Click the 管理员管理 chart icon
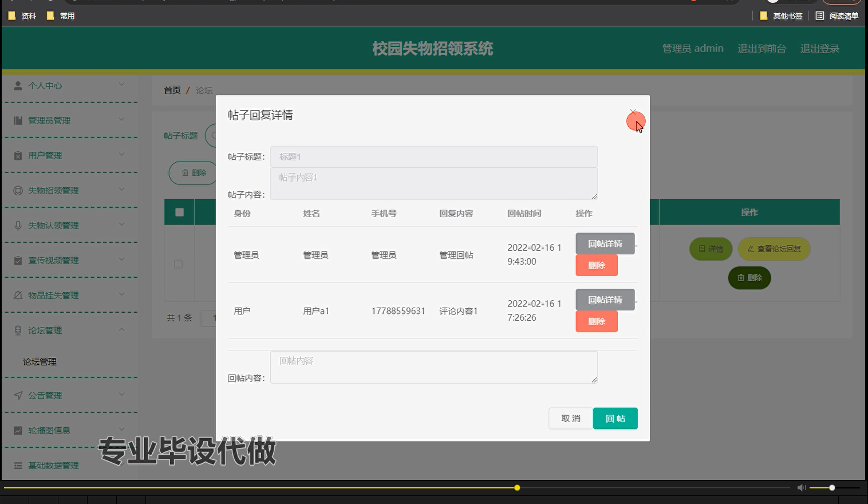This screenshot has height=504, width=868. pyautogui.click(x=17, y=120)
